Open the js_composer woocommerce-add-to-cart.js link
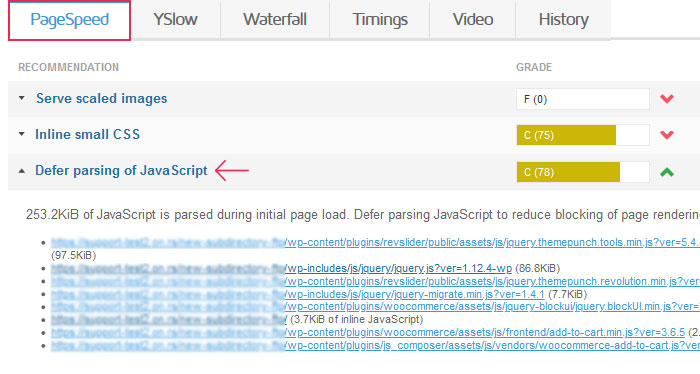700x374 pixels. pos(375,345)
